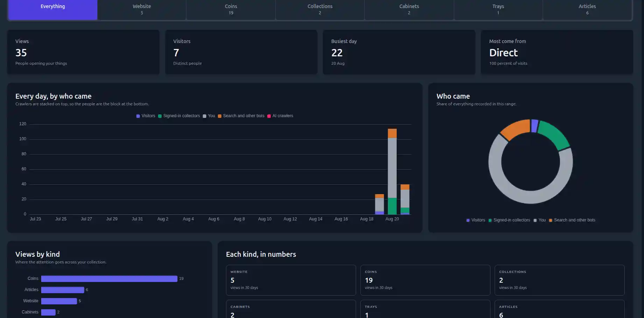Image resolution: width=644 pixels, height=318 pixels.
Task: Go to the Collections tab
Action: pyautogui.click(x=320, y=9)
